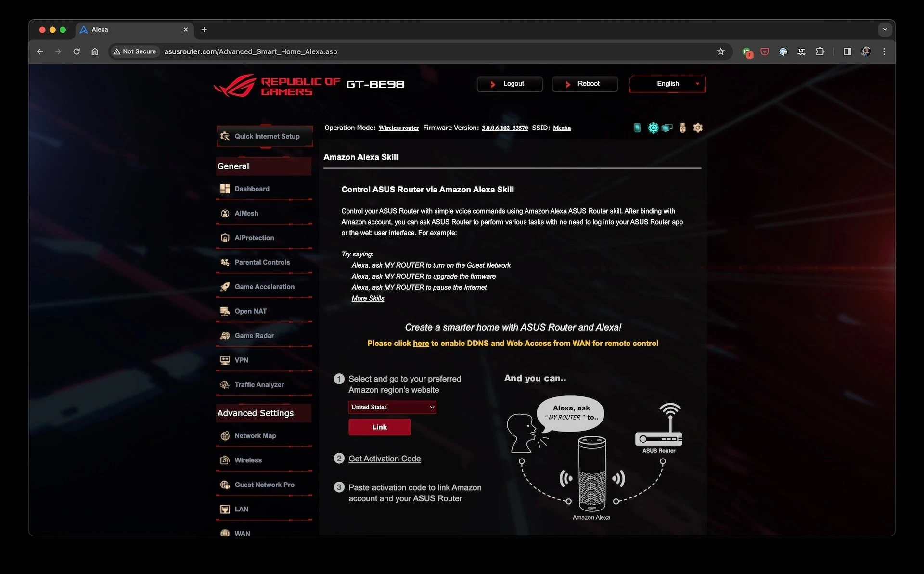Image resolution: width=924 pixels, height=574 pixels.
Task: Bookmark this page with star icon
Action: pyautogui.click(x=720, y=51)
